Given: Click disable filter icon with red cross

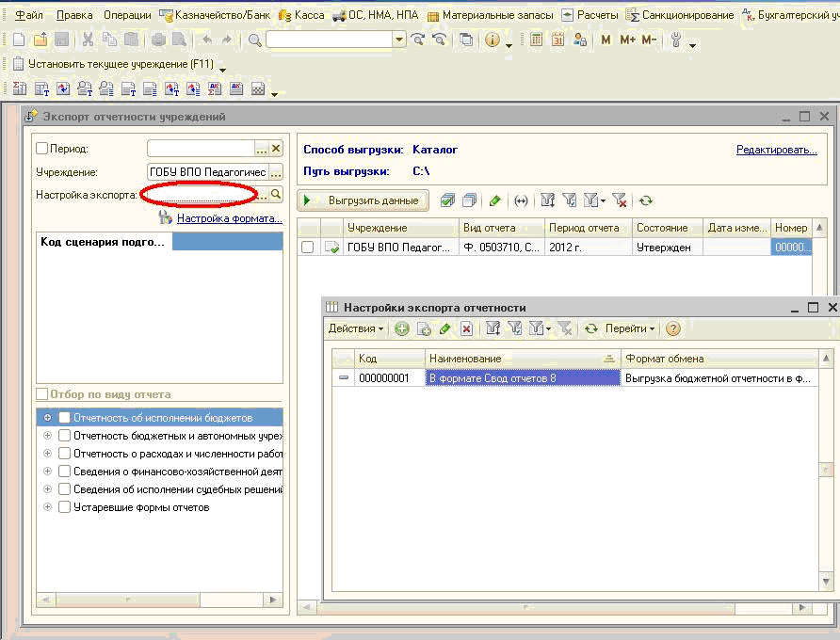Looking at the screenshot, I should (x=619, y=200).
